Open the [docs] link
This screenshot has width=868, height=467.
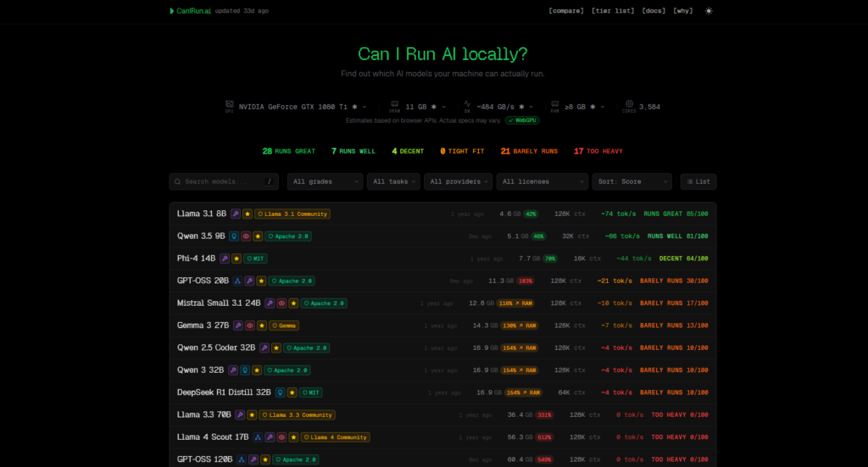pos(654,10)
